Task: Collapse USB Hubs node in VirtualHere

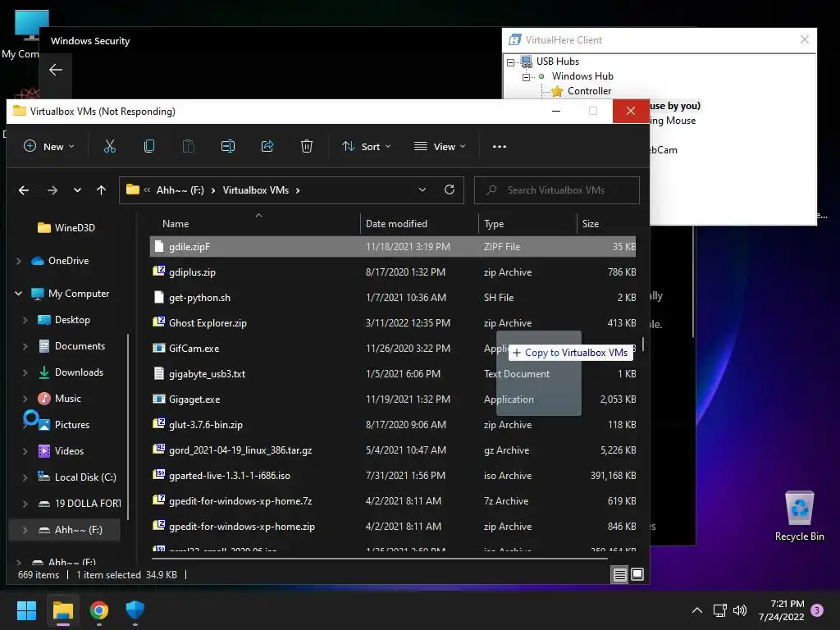Action: [510, 62]
